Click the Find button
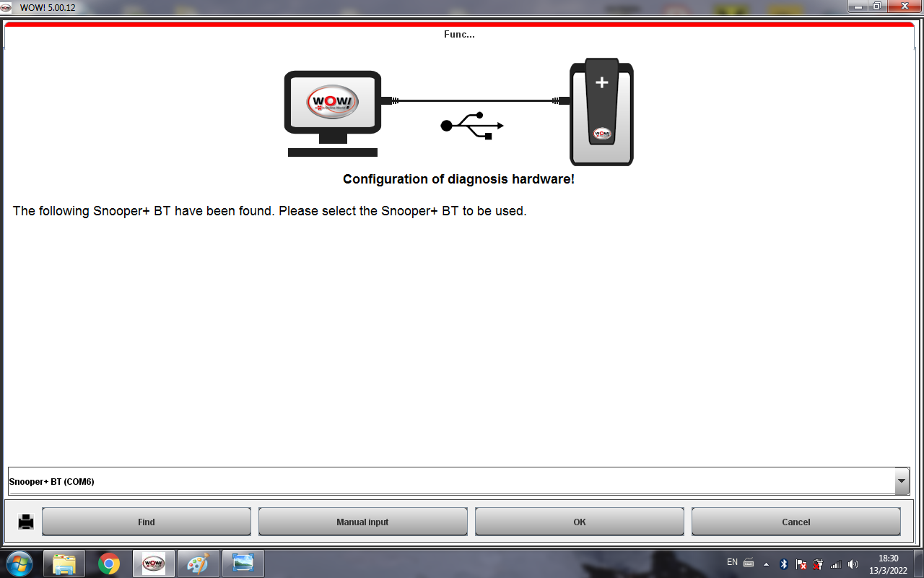The height and width of the screenshot is (578, 924). 147,522
